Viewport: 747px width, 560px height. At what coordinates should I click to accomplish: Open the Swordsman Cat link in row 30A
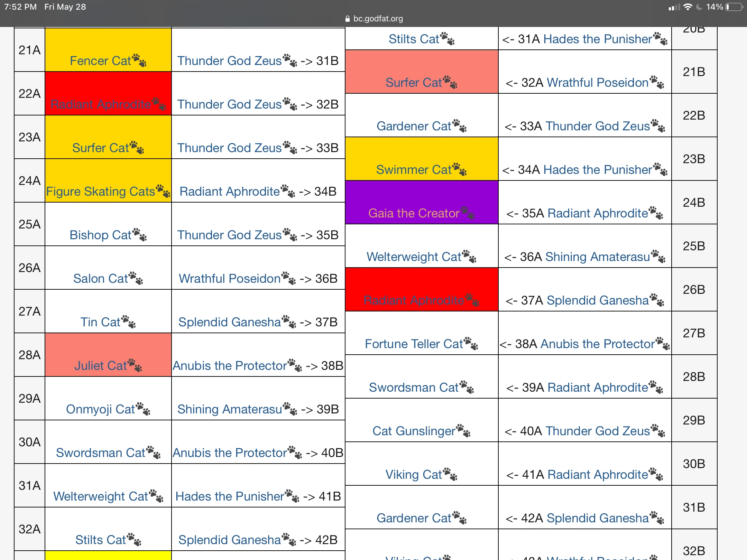click(x=101, y=453)
